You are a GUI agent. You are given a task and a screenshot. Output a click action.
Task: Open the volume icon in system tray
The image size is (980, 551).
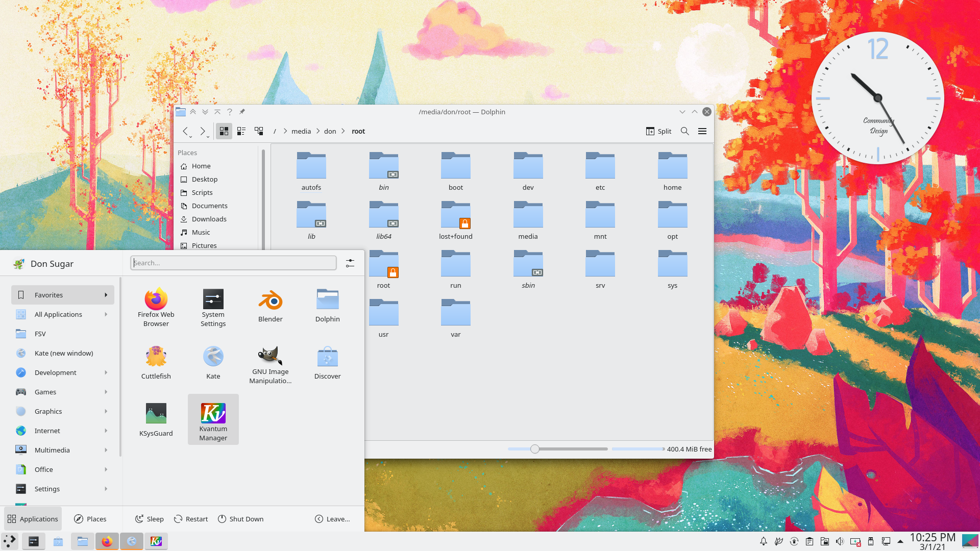tap(840, 541)
